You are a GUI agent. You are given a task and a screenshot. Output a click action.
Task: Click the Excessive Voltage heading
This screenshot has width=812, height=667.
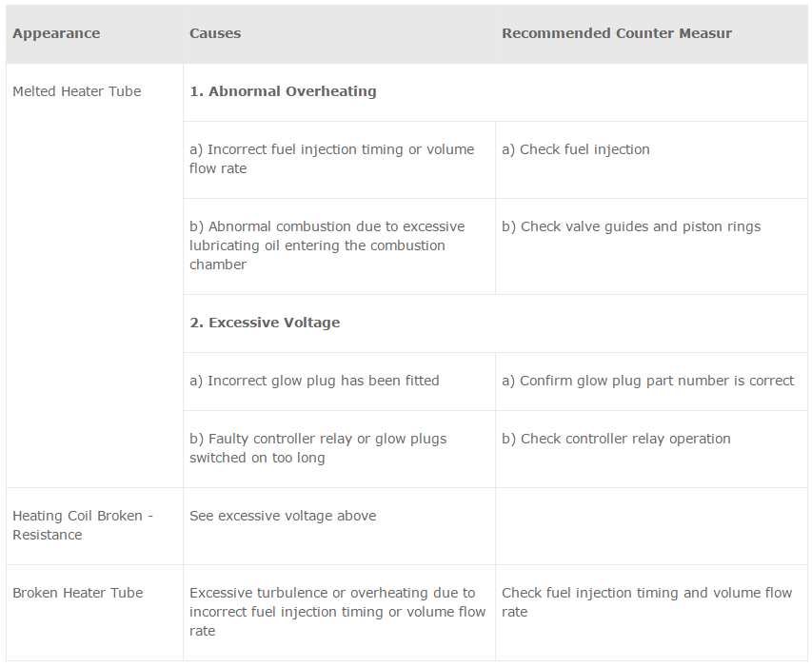[265, 323]
